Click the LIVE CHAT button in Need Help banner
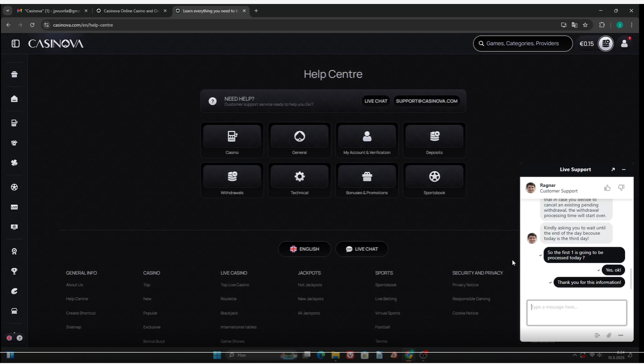Image resolution: width=644 pixels, height=364 pixels. 375,101
